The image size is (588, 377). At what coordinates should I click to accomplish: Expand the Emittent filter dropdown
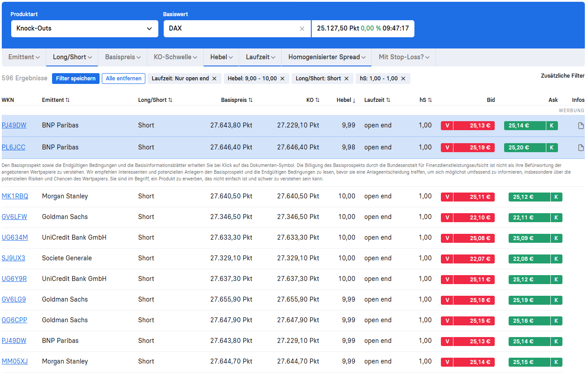pos(24,57)
